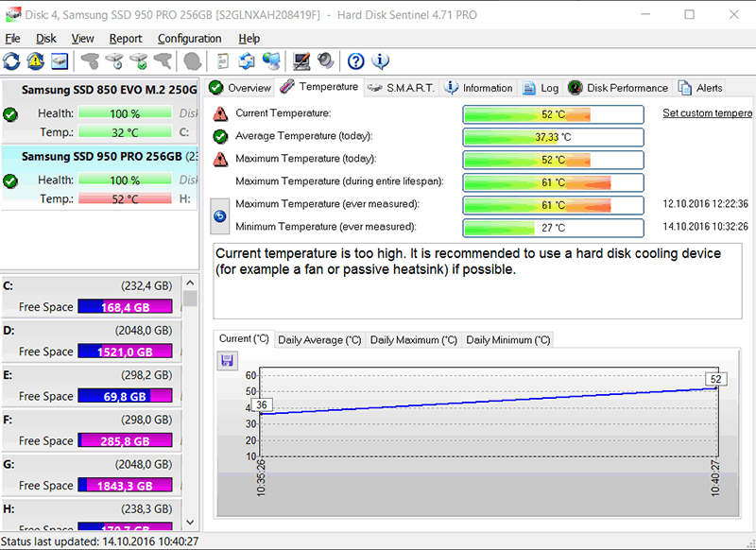Click green check next to Average Temperature
The width and height of the screenshot is (756, 550).
(220, 136)
